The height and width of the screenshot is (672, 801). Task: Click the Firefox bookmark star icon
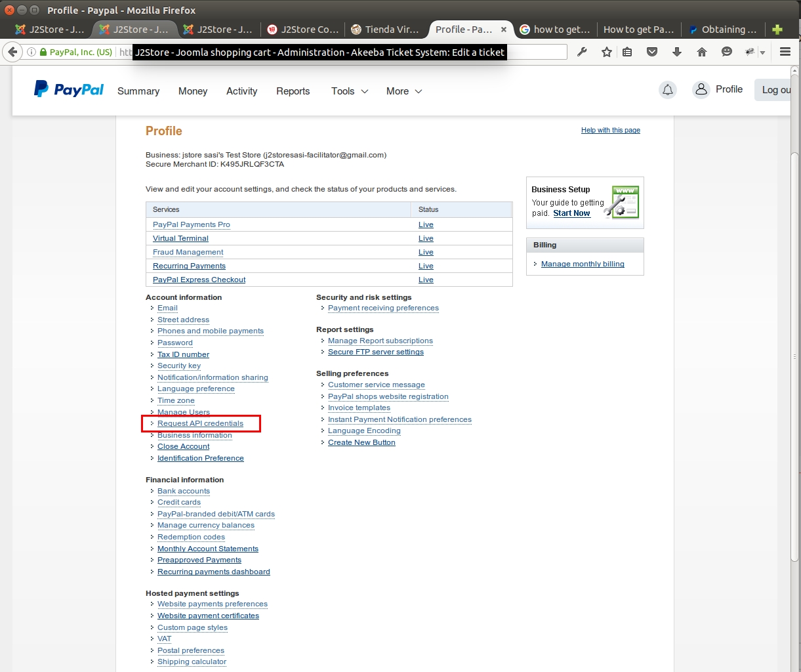[x=607, y=52]
